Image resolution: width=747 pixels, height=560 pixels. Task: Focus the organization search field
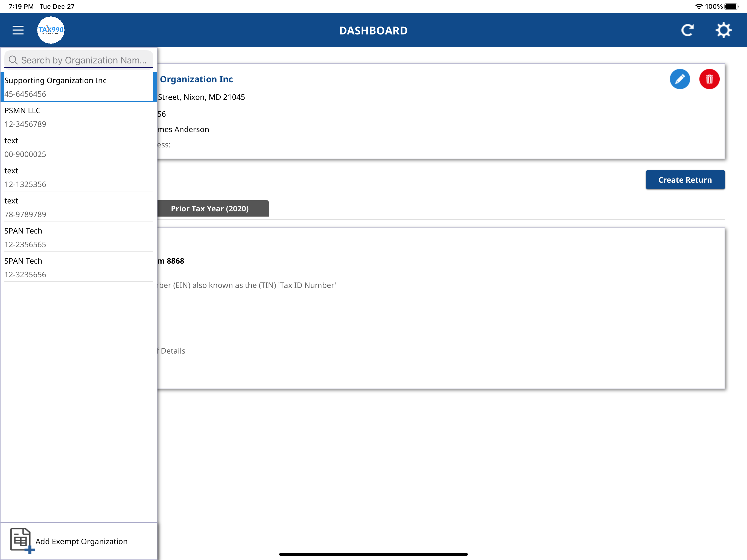coord(79,60)
